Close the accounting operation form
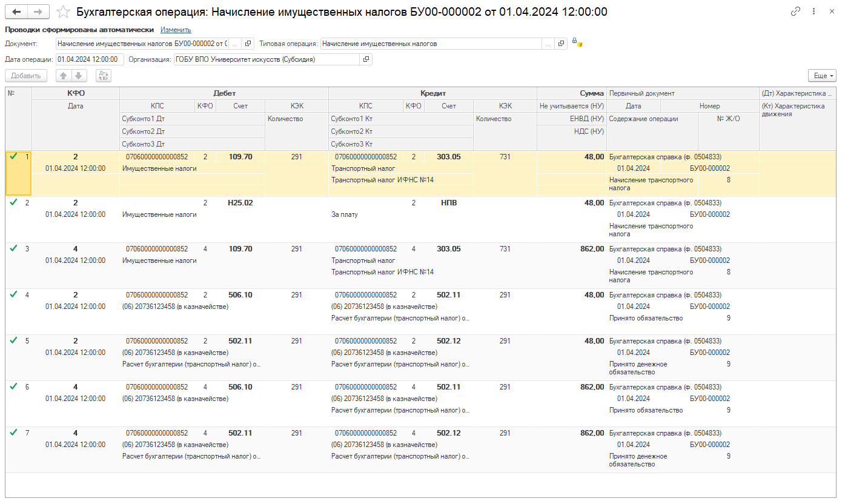 point(831,12)
